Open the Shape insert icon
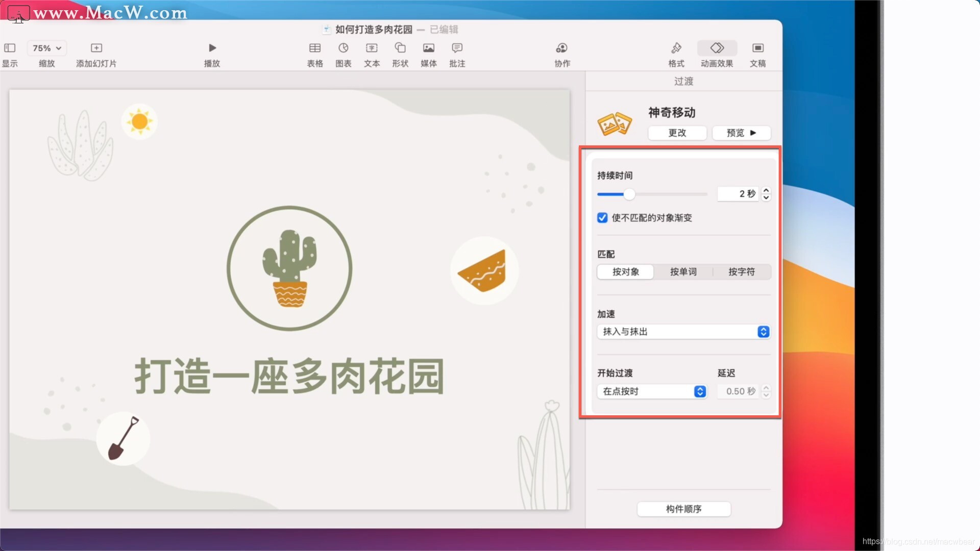 400,48
